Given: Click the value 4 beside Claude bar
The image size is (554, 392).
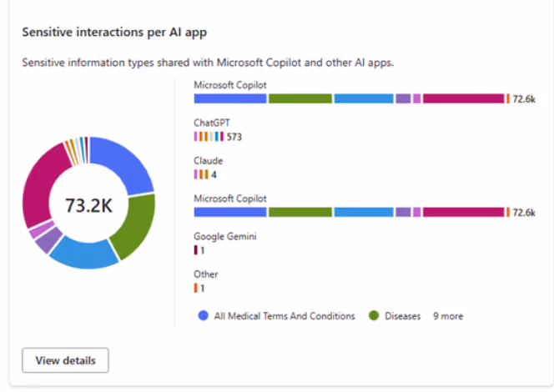Looking at the screenshot, I should [214, 175].
